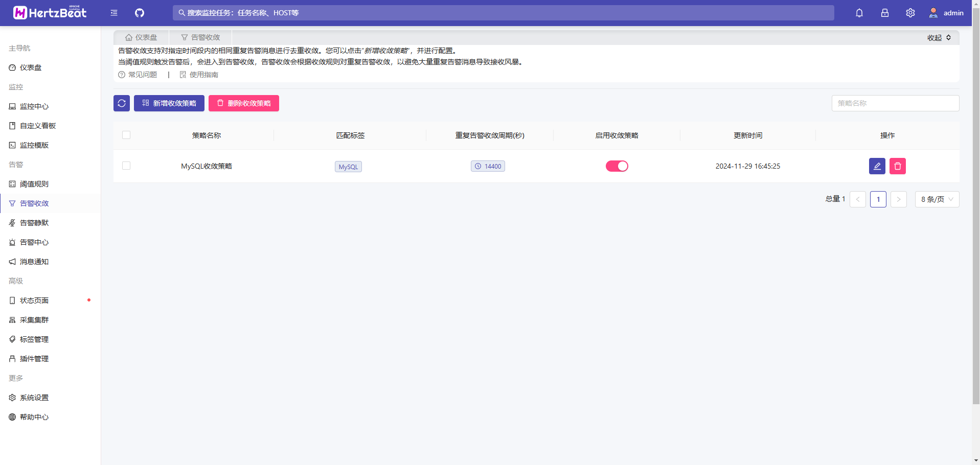Click the 启用收敛策略 column header
The height and width of the screenshot is (465, 980).
pyautogui.click(x=617, y=135)
